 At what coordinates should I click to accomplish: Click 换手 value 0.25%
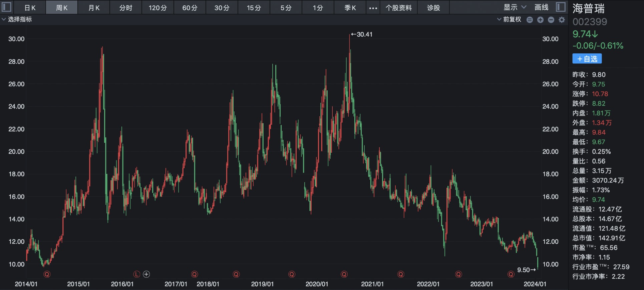601,152
